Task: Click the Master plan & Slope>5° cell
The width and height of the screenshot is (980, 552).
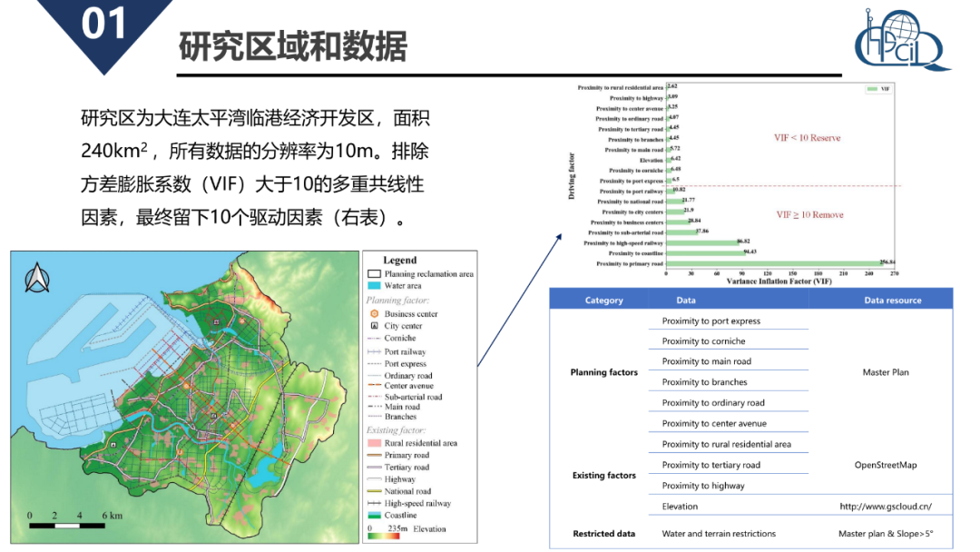Action: click(x=886, y=534)
